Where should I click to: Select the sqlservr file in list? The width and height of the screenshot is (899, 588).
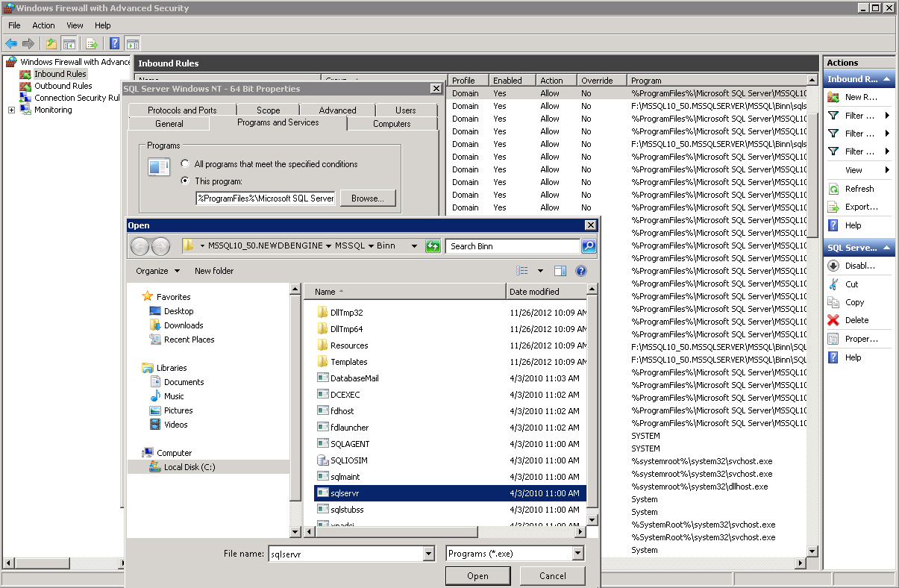point(451,493)
